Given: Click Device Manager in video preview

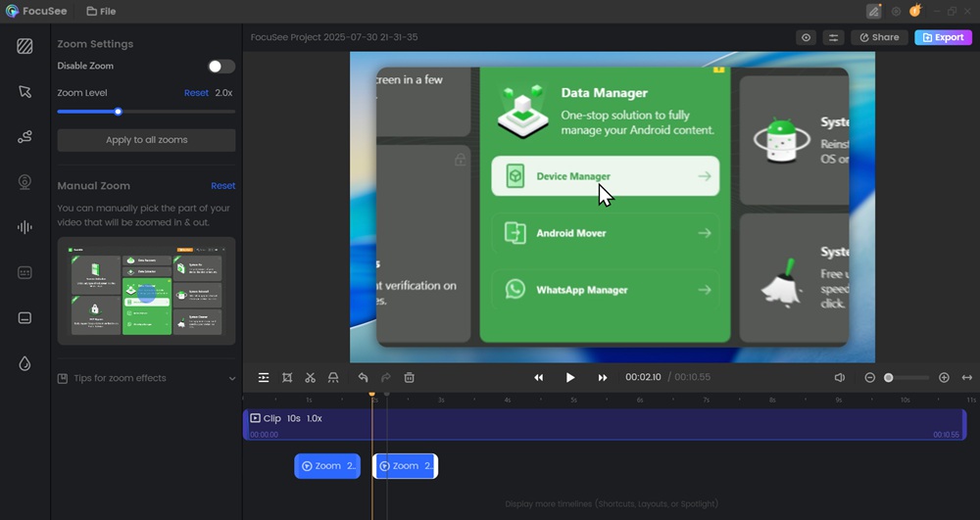Looking at the screenshot, I should [605, 176].
